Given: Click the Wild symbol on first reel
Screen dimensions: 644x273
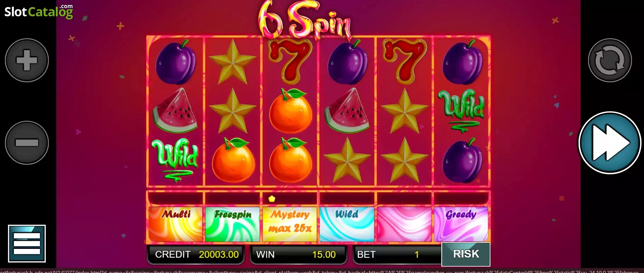Looking at the screenshot, I should [x=175, y=160].
